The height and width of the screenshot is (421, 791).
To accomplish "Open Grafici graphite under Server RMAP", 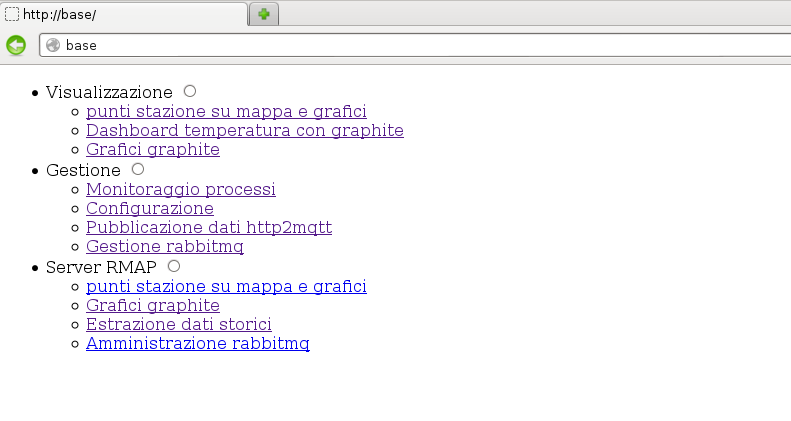I will pos(152,305).
